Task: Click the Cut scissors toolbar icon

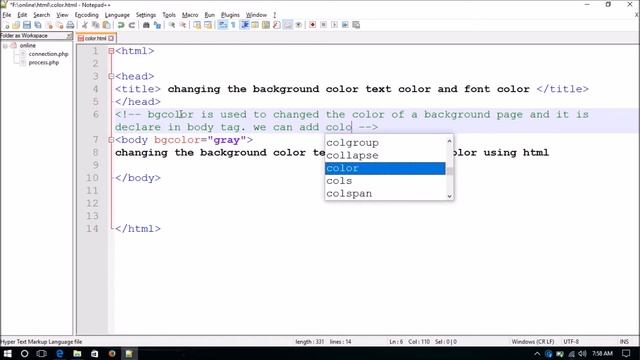Action: click(x=85, y=25)
